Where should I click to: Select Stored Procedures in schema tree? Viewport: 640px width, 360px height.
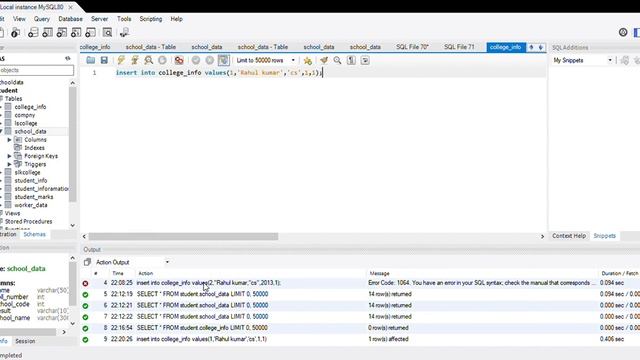click(x=29, y=221)
